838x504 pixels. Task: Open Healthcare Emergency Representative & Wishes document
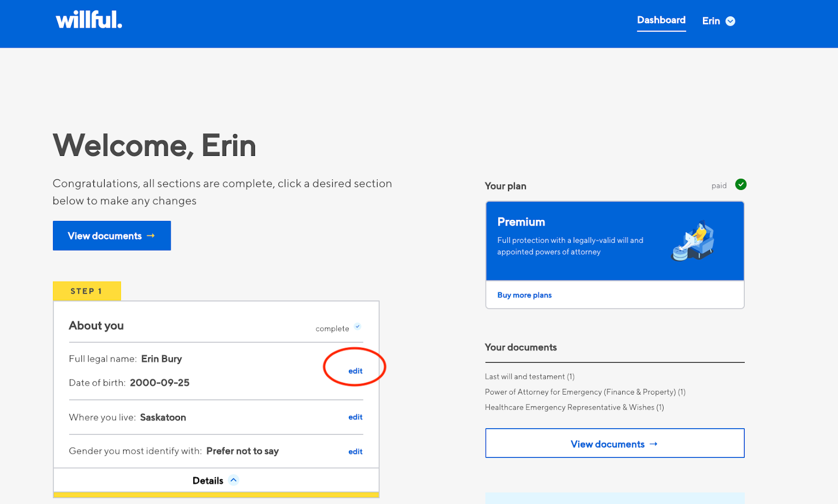[x=574, y=408]
